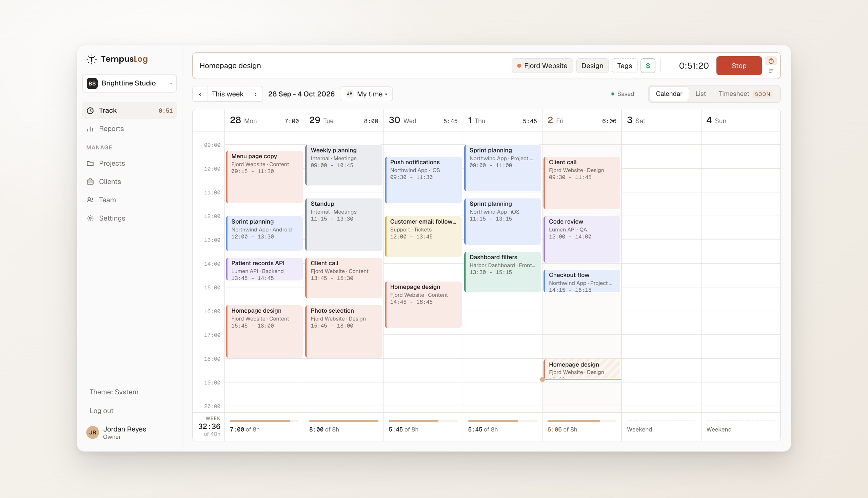Open Code review entry on Friday
The height and width of the screenshot is (498, 868).
(x=582, y=240)
